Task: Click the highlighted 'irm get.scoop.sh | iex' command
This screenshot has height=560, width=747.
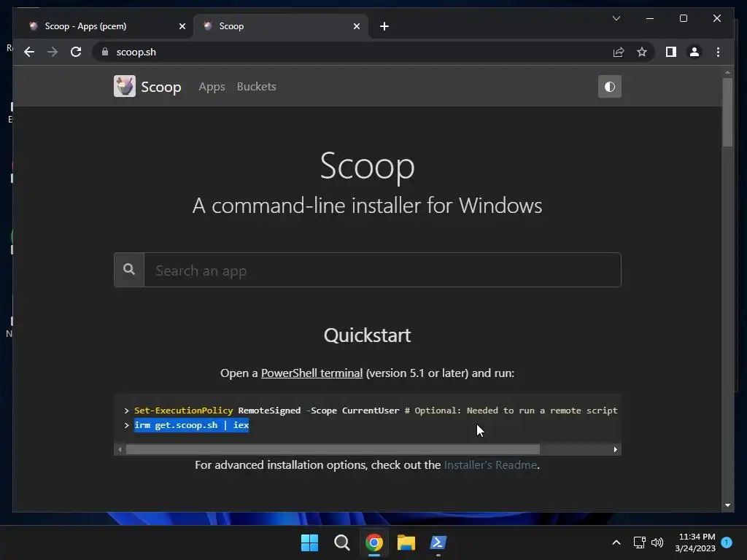Action: tap(192, 425)
